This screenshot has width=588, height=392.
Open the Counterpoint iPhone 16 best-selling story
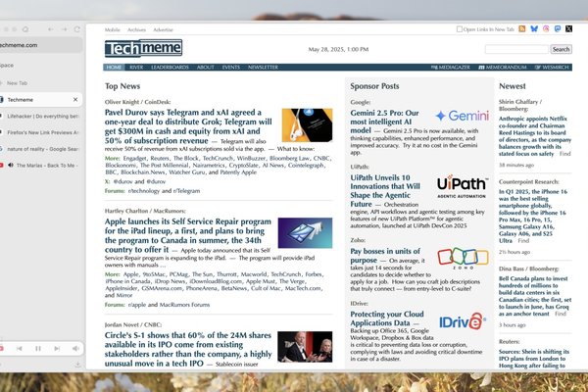(533, 216)
